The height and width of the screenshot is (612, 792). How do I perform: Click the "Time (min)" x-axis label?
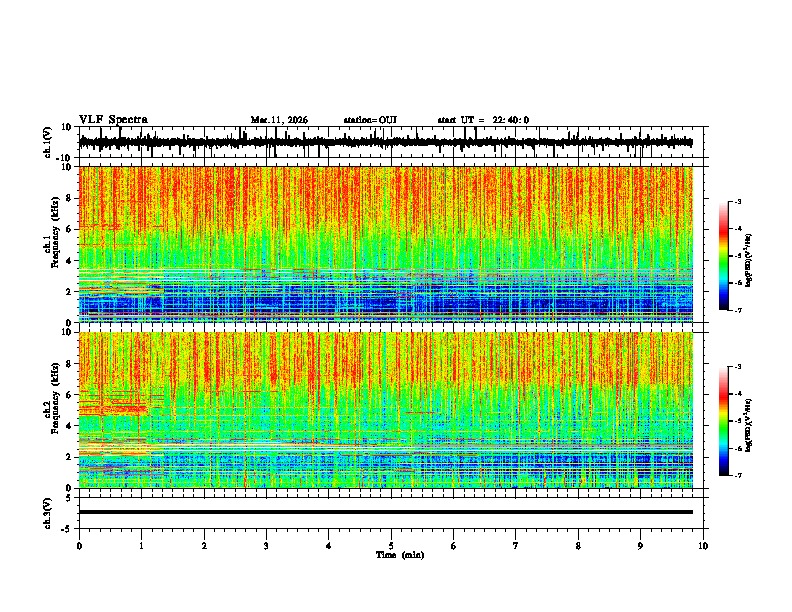pyautogui.click(x=400, y=555)
